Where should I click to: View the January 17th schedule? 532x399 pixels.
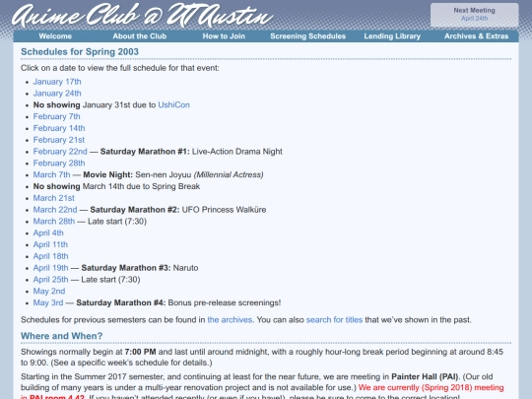coord(57,82)
